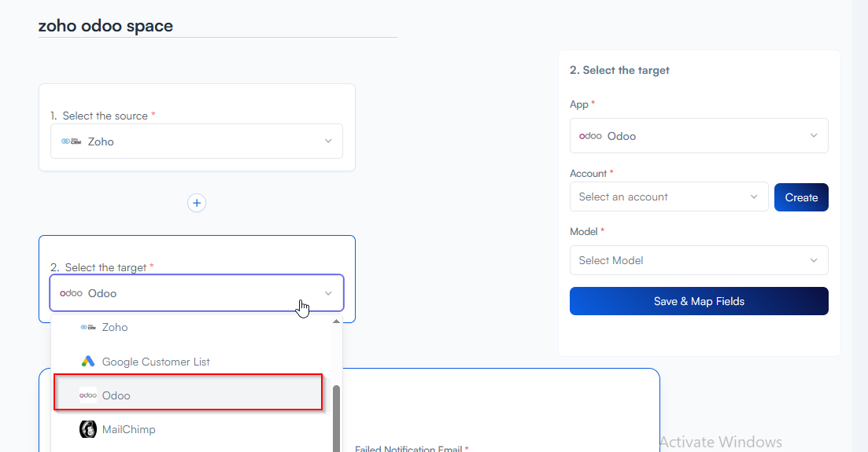
Task: Click the Odoo icon in the highlighted option
Action: click(88, 395)
